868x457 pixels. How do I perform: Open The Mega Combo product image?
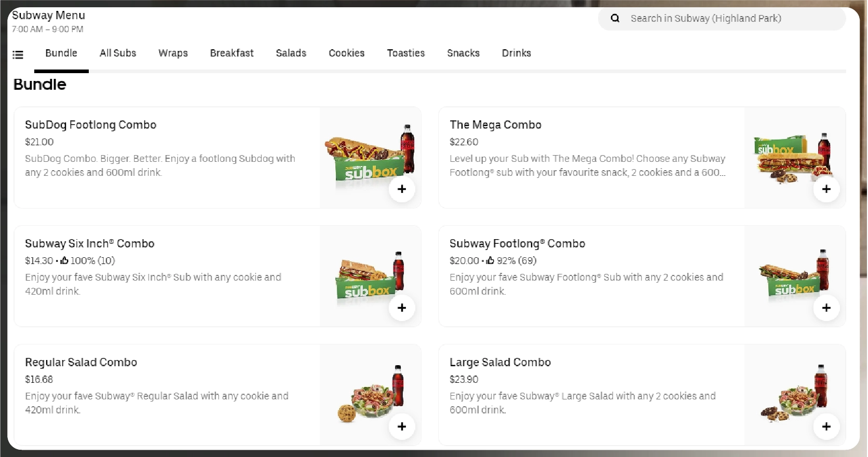[x=795, y=157]
